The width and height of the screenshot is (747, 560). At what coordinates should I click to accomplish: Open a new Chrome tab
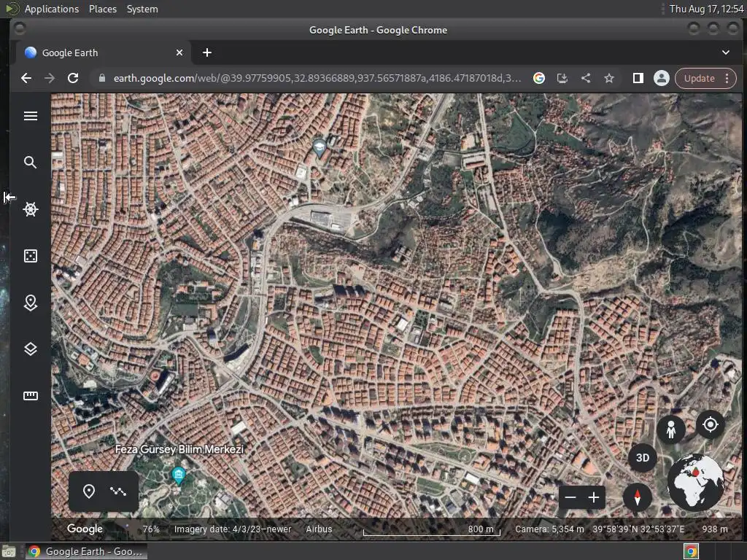(206, 52)
